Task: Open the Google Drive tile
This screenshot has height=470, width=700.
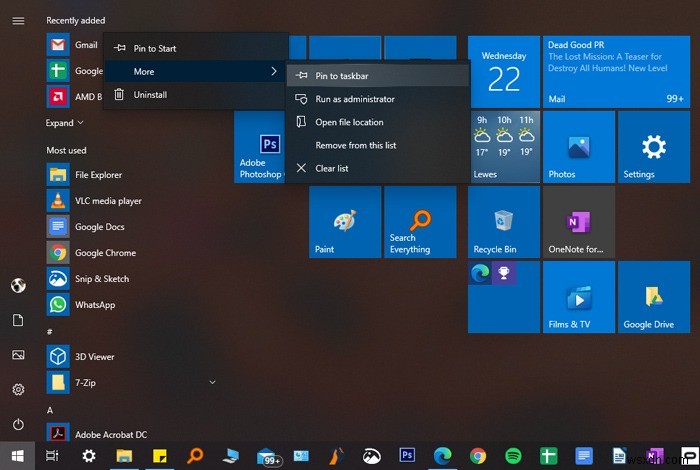Action: point(654,297)
